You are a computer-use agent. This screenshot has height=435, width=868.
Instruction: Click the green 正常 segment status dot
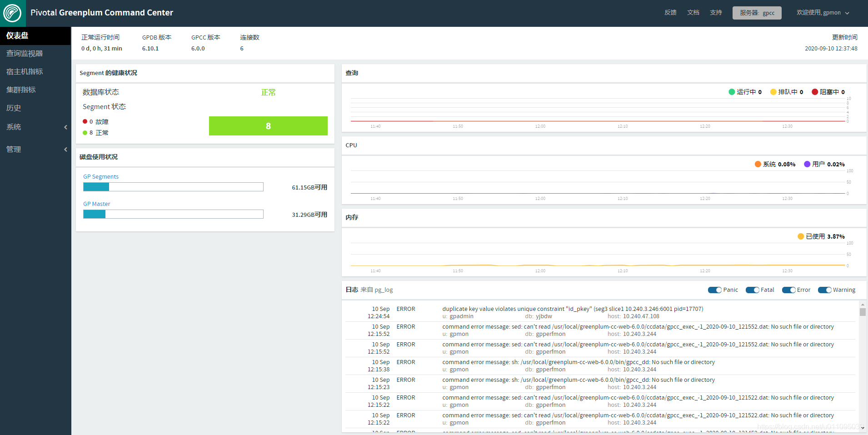click(x=85, y=133)
